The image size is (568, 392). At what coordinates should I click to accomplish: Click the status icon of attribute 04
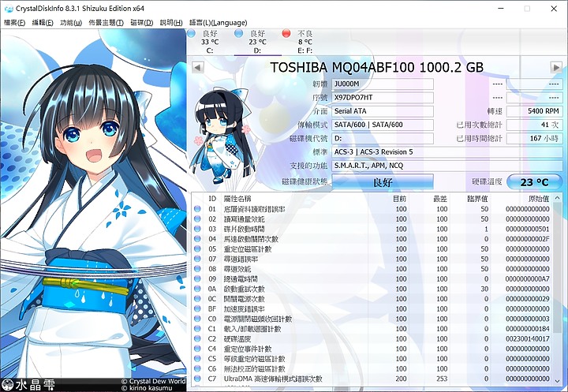[x=197, y=239]
